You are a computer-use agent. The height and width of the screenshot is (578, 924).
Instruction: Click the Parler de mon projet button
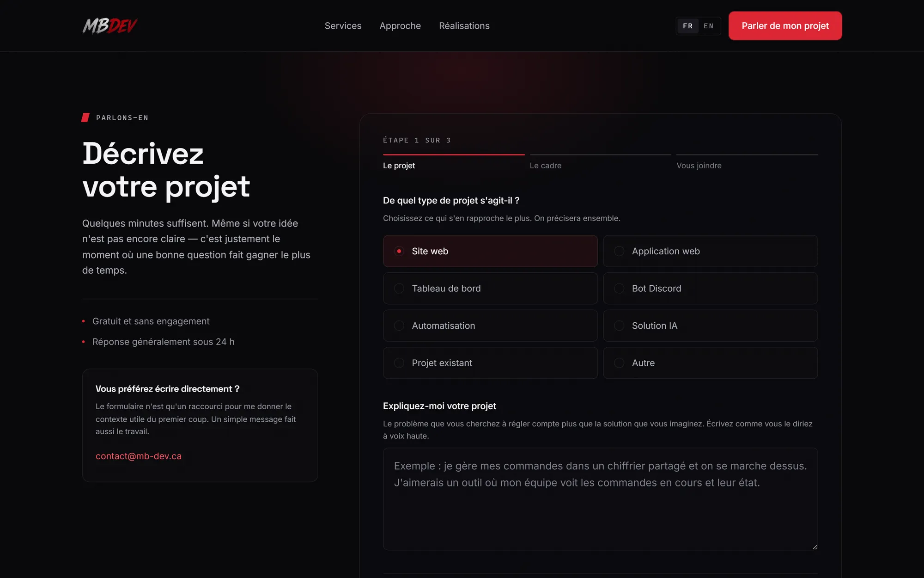(785, 26)
